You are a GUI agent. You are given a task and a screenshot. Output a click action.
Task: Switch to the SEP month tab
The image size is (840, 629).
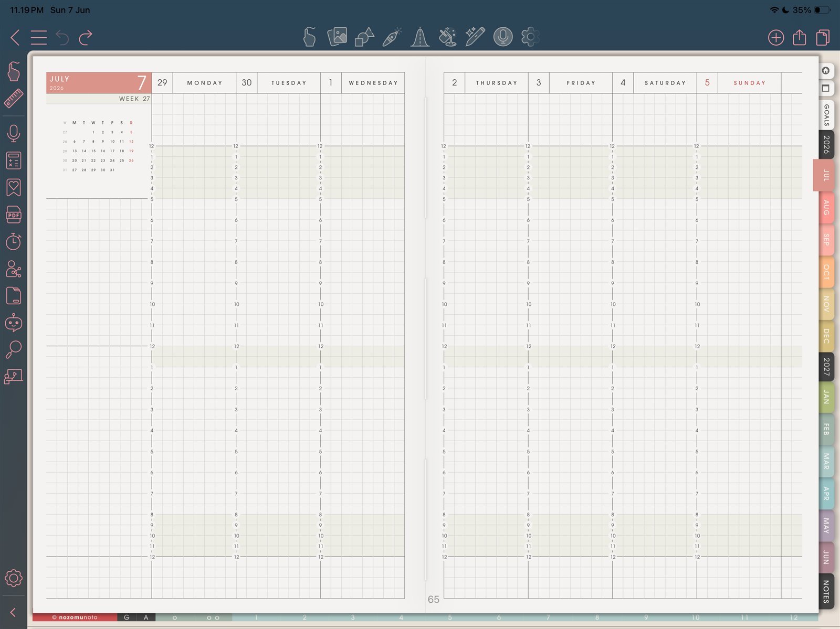(826, 240)
